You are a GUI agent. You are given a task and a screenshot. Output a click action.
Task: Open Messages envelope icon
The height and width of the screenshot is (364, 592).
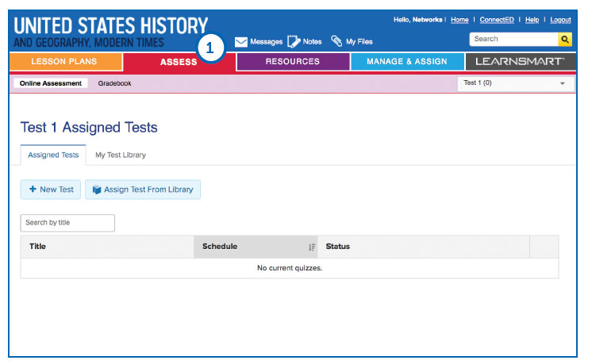241,42
